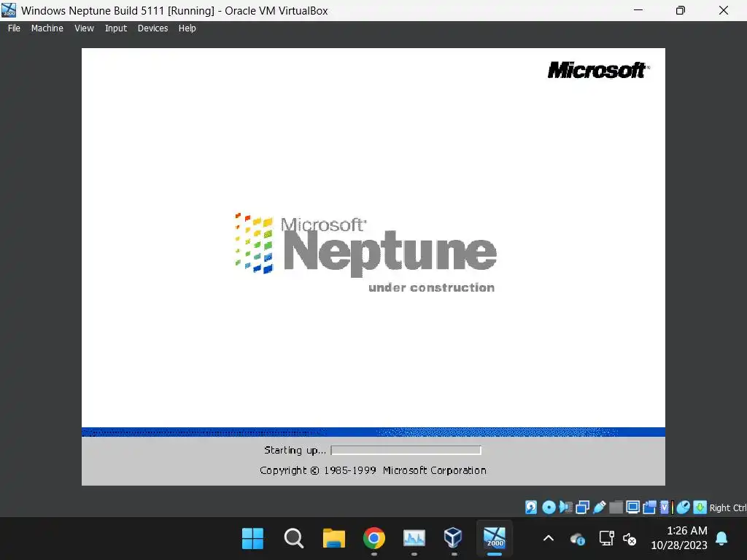Open the Machine menu
Image resolution: width=747 pixels, height=560 pixels.
(x=47, y=28)
